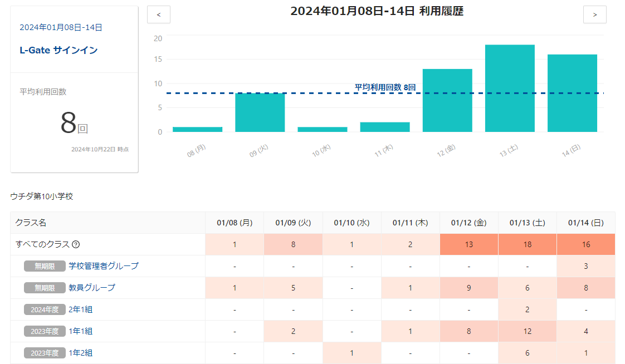Click the 09 (火) bar in chart
The image size is (625, 364).
click(x=260, y=112)
